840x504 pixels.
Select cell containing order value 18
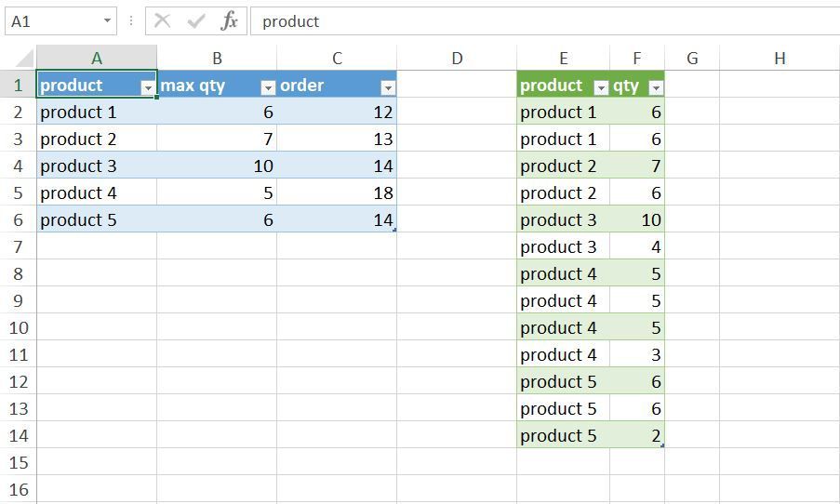tap(337, 193)
